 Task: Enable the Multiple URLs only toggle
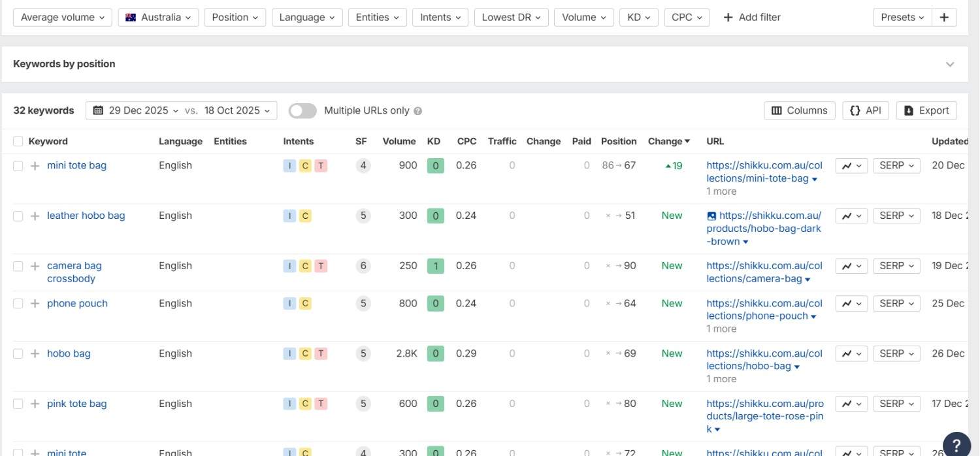302,110
